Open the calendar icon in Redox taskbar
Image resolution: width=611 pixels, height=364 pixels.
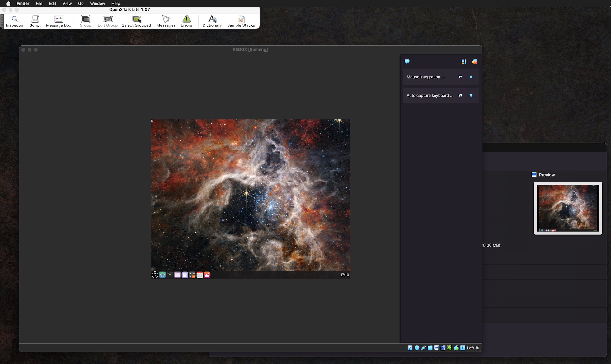[200, 275]
